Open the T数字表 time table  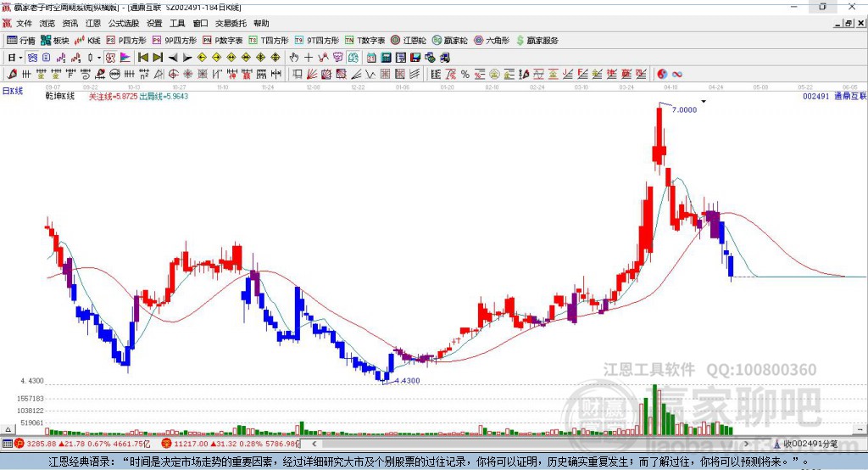pyautogui.click(x=364, y=41)
